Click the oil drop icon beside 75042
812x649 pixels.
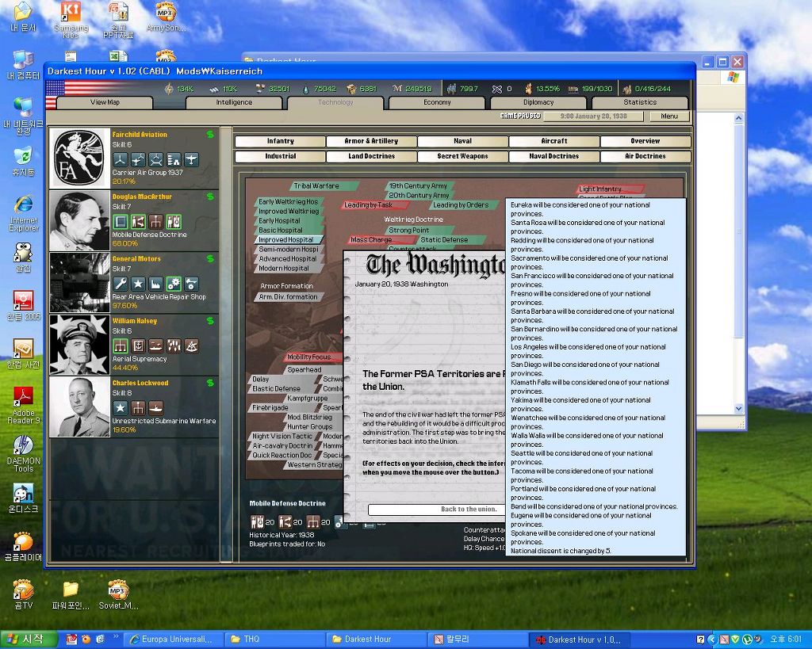[x=305, y=89]
